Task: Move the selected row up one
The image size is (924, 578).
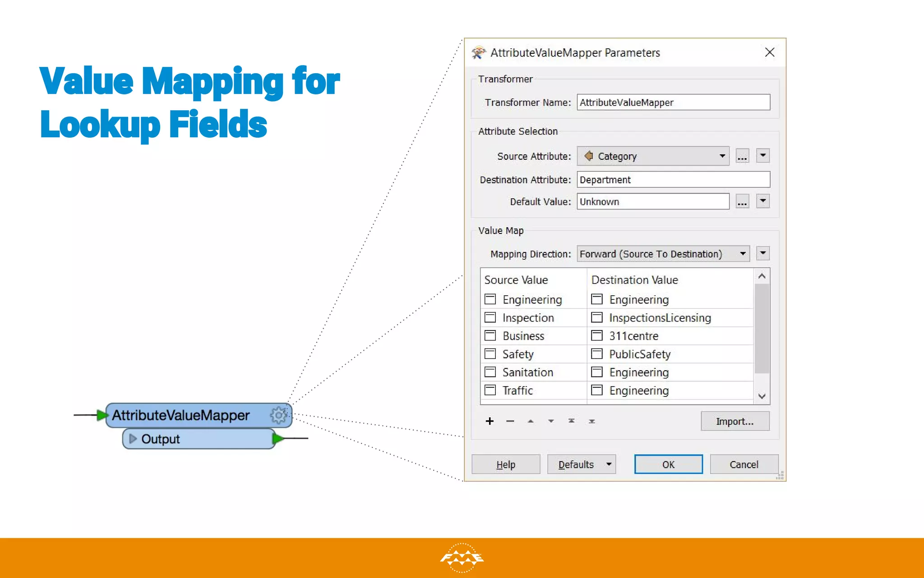Action: (531, 421)
